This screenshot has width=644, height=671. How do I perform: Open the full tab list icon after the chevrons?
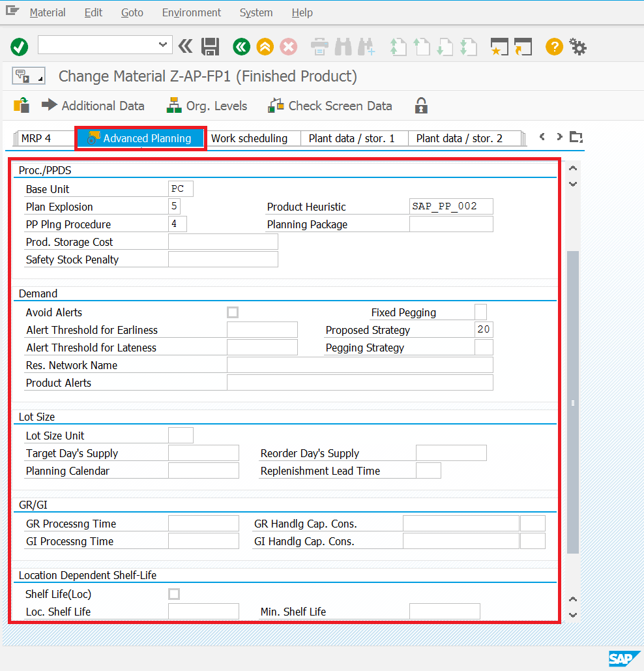(575, 137)
